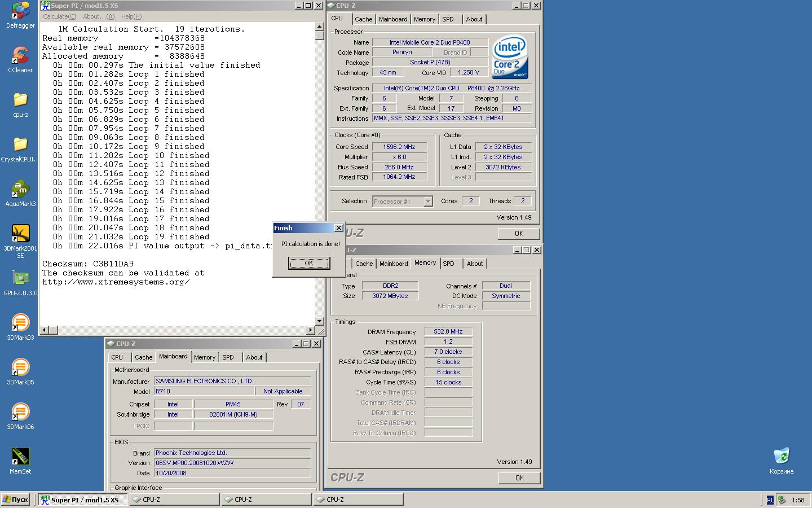
Task: Click the DRAM Frequency 532.0 MHz field
Action: click(x=448, y=332)
